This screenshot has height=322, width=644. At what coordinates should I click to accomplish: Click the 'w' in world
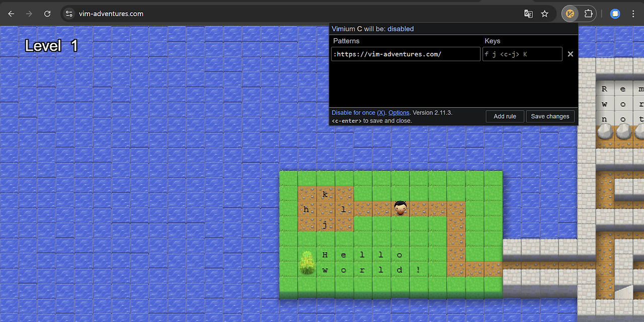click(325, 270)
